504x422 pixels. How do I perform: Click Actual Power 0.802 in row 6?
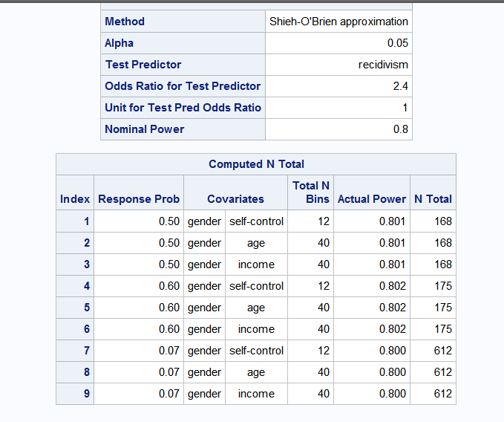(x=392, y=329)
